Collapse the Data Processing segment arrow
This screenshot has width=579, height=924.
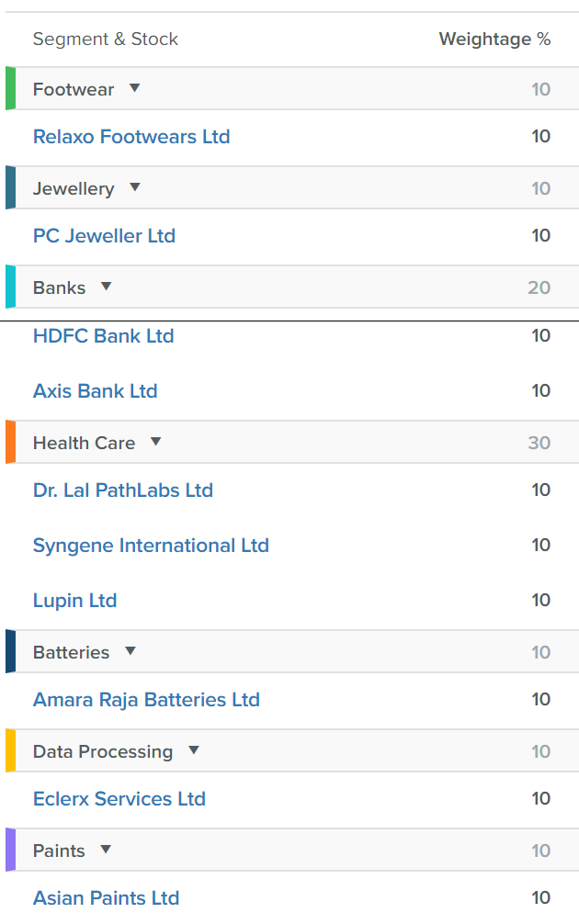[x=194, y=750]
